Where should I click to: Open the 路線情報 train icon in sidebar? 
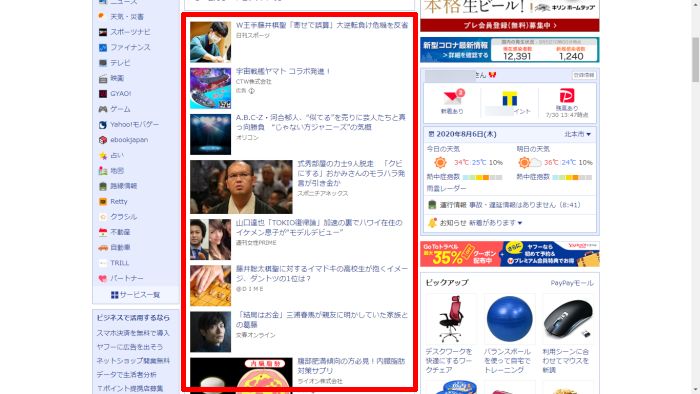pyautogui.click(x=103, y=186)
